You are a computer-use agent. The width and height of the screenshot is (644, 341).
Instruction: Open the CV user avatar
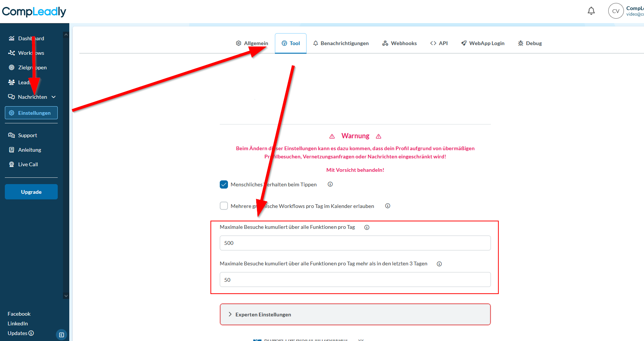click(x=616, y=11)
